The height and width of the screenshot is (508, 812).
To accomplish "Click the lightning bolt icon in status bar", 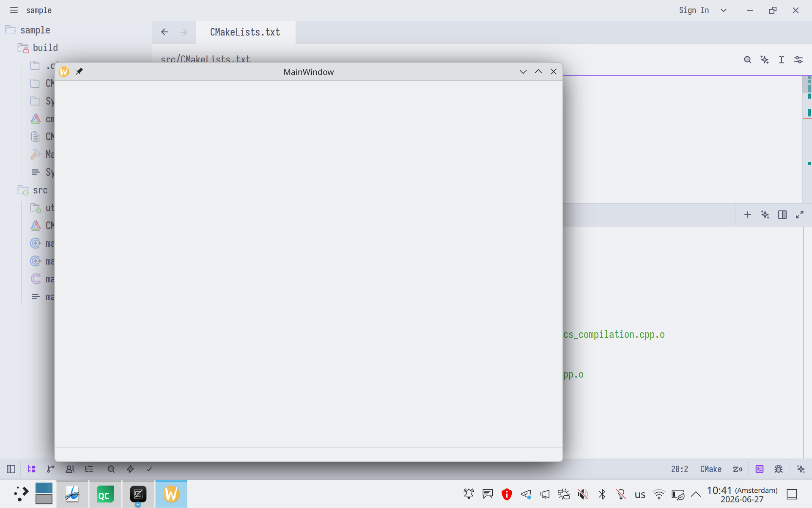I will coord(130,469).
